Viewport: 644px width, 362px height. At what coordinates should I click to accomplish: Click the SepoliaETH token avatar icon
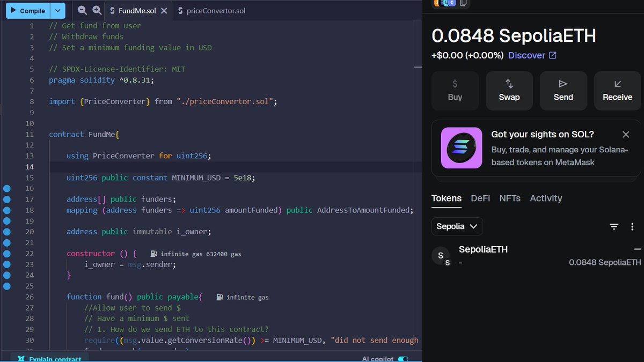tap(441, 256)
